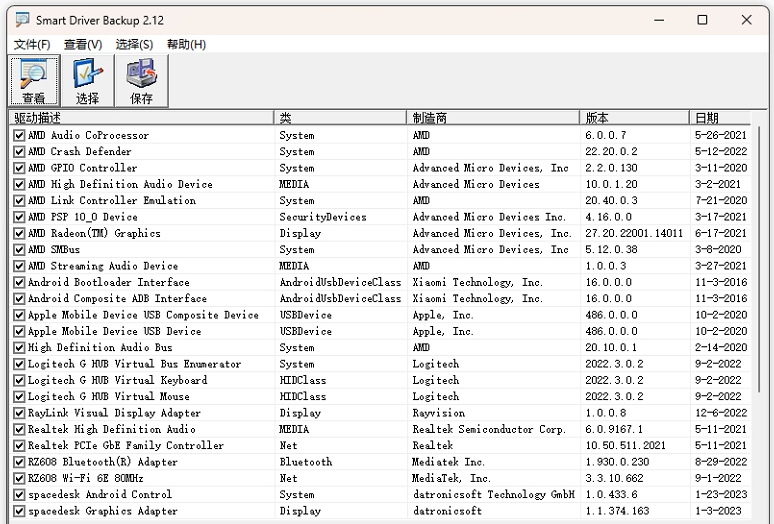
Task: Click the 查看 magnifier toolbar button
Action: (x=34, y=81)
